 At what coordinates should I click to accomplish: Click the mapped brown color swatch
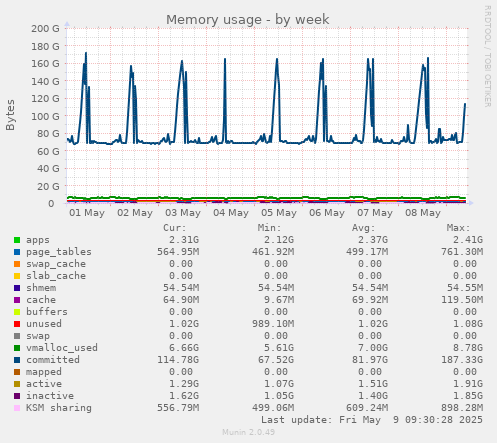(x=17, y=372)
